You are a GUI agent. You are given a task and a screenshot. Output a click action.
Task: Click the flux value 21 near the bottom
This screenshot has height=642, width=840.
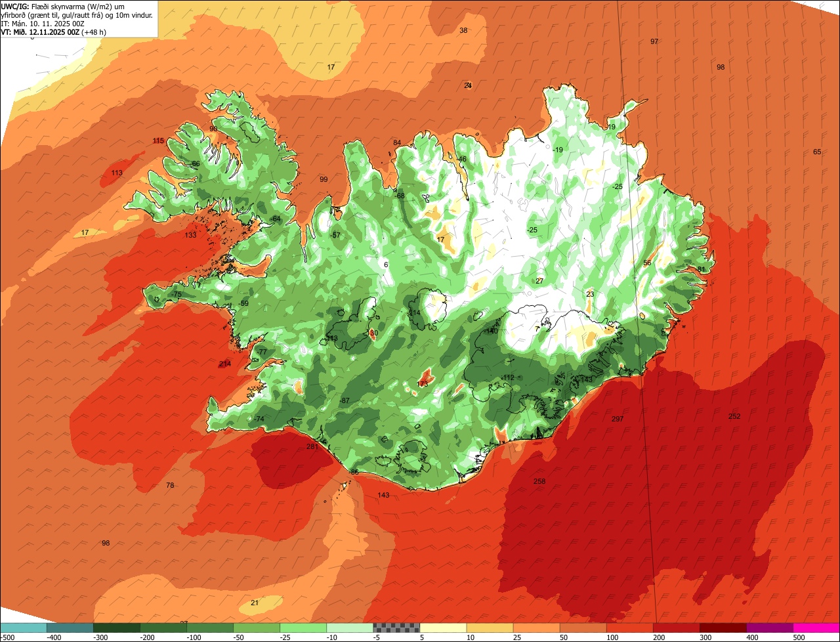[x=255, y=603]
